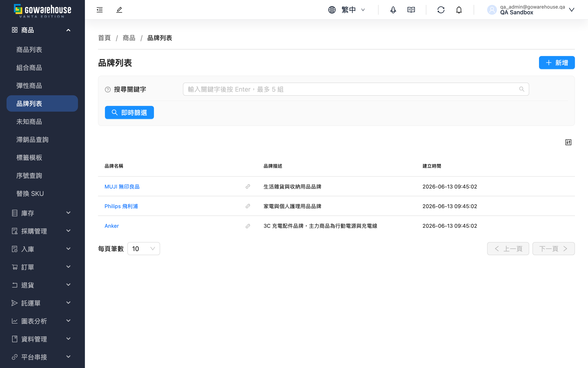Click the 上一頁 previous page button

point(508,248)
